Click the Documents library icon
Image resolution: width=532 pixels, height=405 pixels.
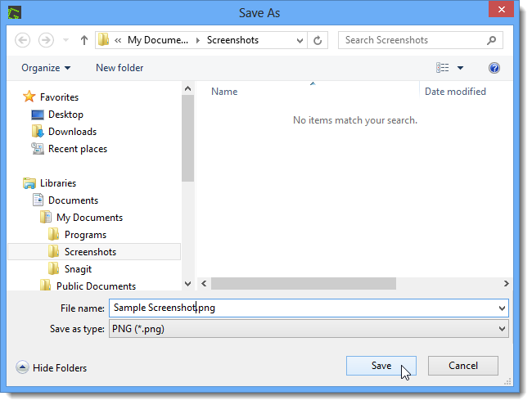(x=38, y=200)
